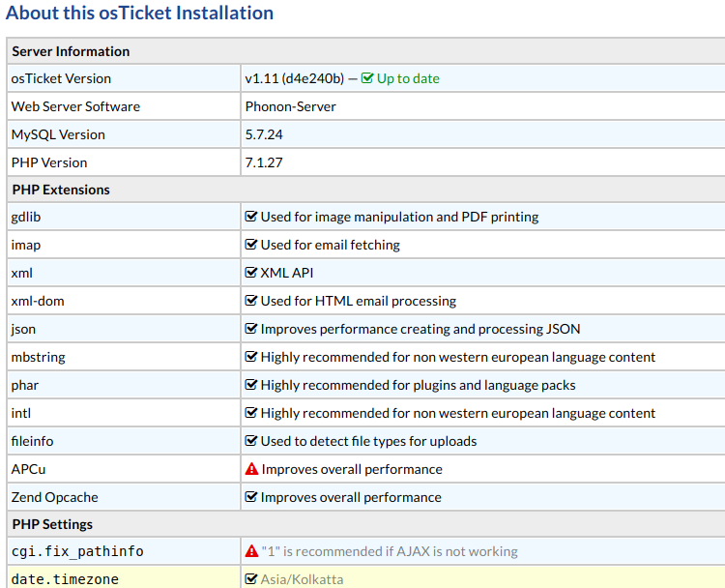This screenshot has width=725, height=588.
Task: Select the Server Information section header
Action: [71, 51]
